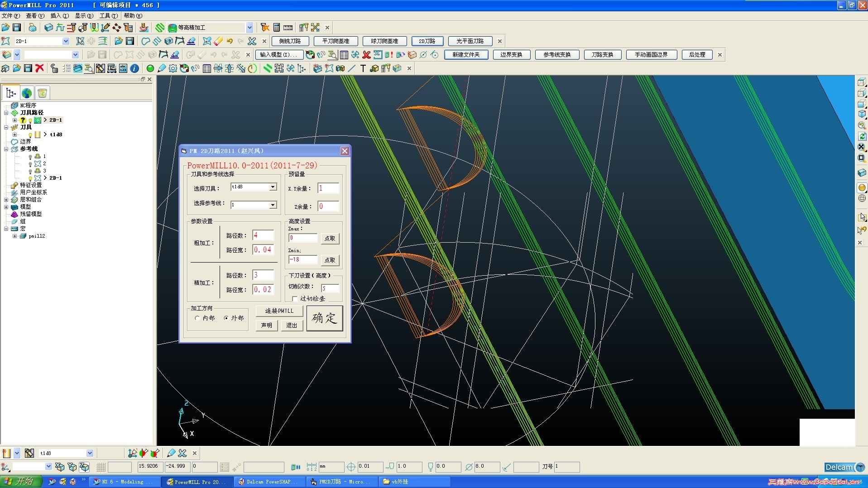The width and height of the screenshot is (868, 488).
Task: Click the Delcam logo in status bar
Action: point(844,467)
